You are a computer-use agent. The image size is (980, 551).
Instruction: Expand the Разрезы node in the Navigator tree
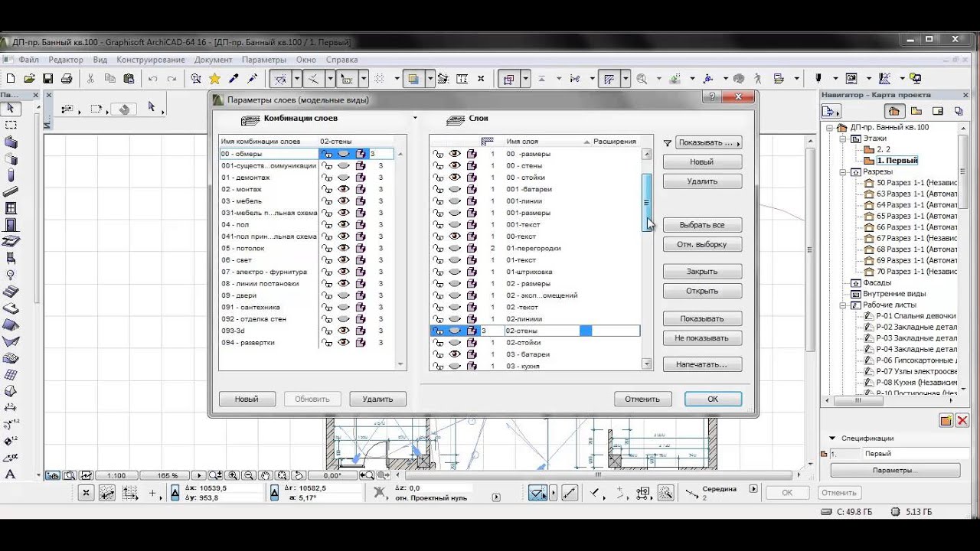coord(844,172)
